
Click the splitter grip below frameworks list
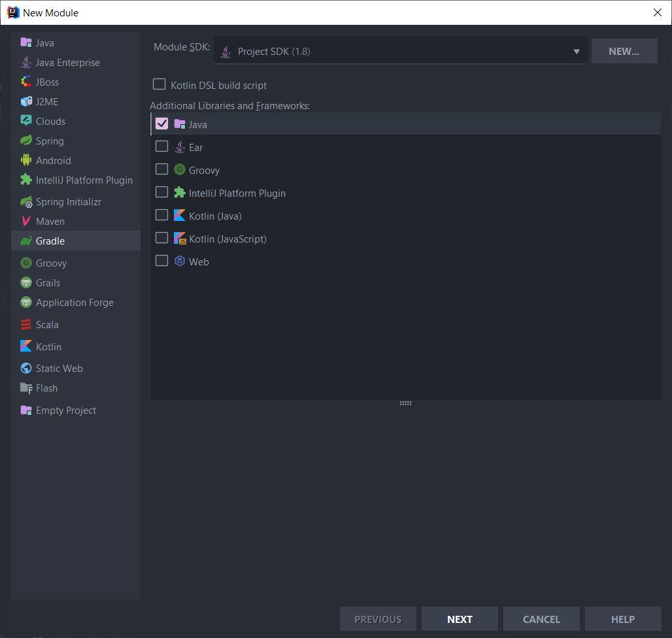[405, 403]
